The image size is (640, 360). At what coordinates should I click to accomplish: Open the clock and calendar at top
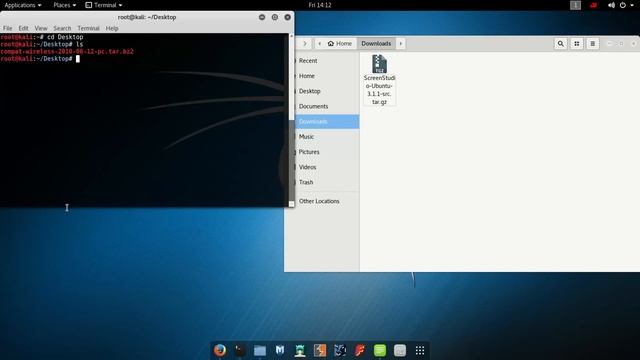coord(320,5)
